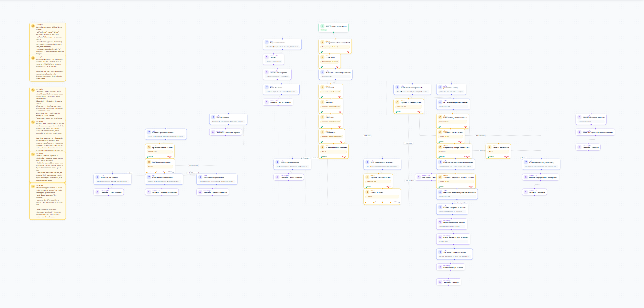Click the list icon of Escolha da coordenadora
Image resolution: width=644 pixels, height=308 pixels.
(x=149, y=162)
